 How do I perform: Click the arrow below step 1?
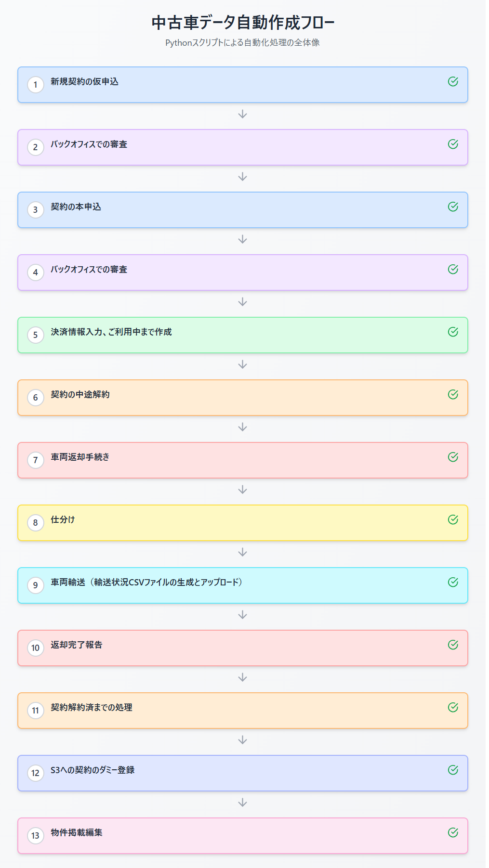pos(243,114)
